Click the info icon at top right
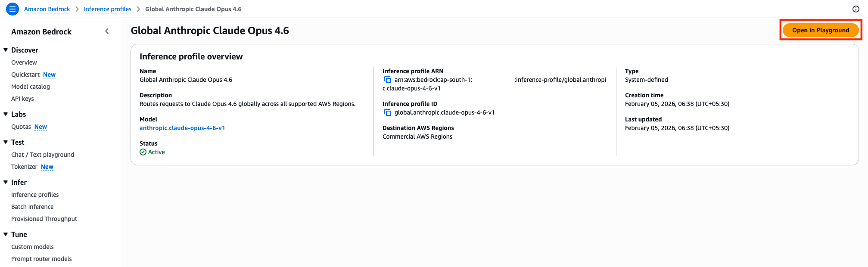Screen dimensions: 868x267 856,9
